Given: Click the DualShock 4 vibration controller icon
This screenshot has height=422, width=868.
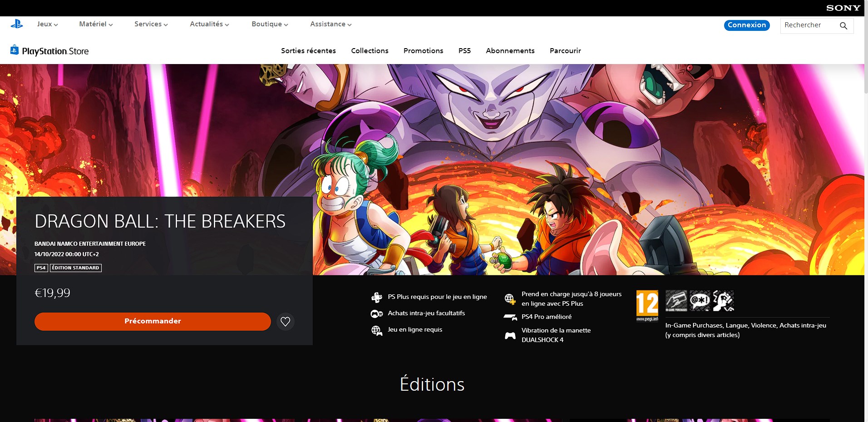Looking at the screenshot, I should point(510,336).
